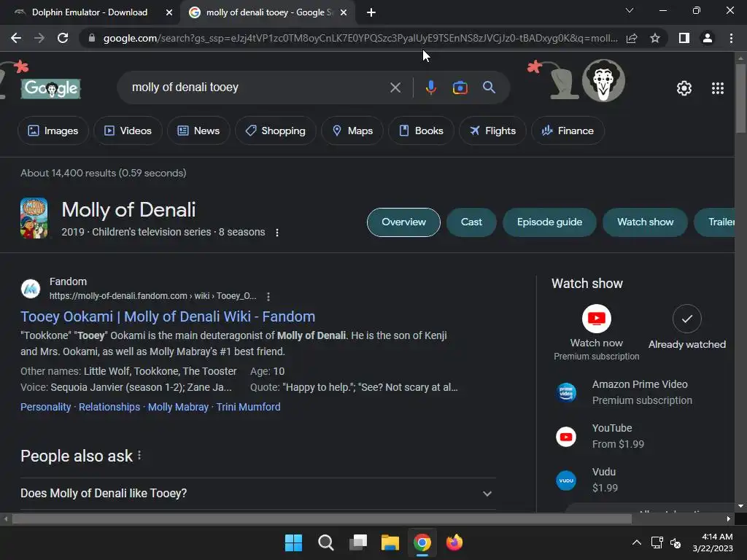Expand 'Does Molly of Denali like Tooey?'
The image size is (747, 560).
pyautogui.click(x=258, y=494)
